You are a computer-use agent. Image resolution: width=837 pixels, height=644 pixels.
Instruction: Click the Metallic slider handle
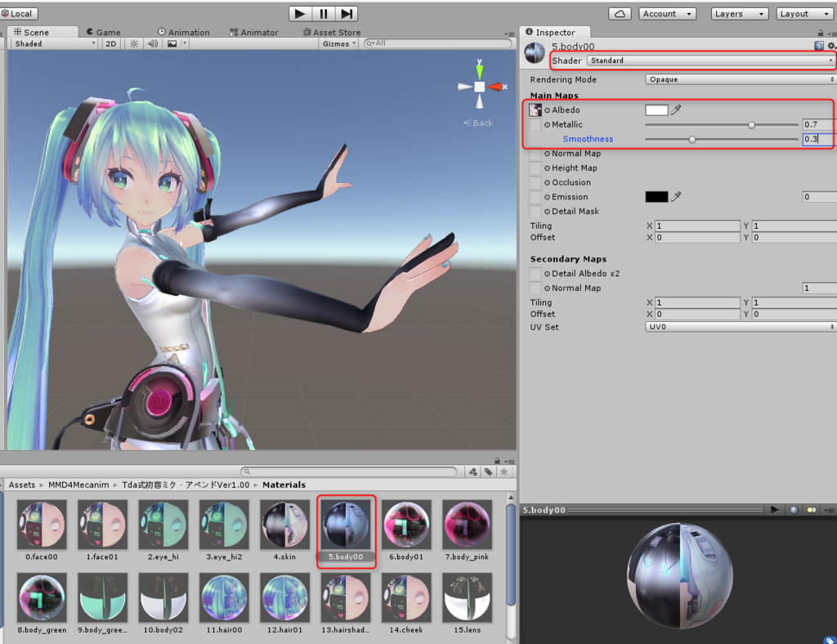(752, 125)
